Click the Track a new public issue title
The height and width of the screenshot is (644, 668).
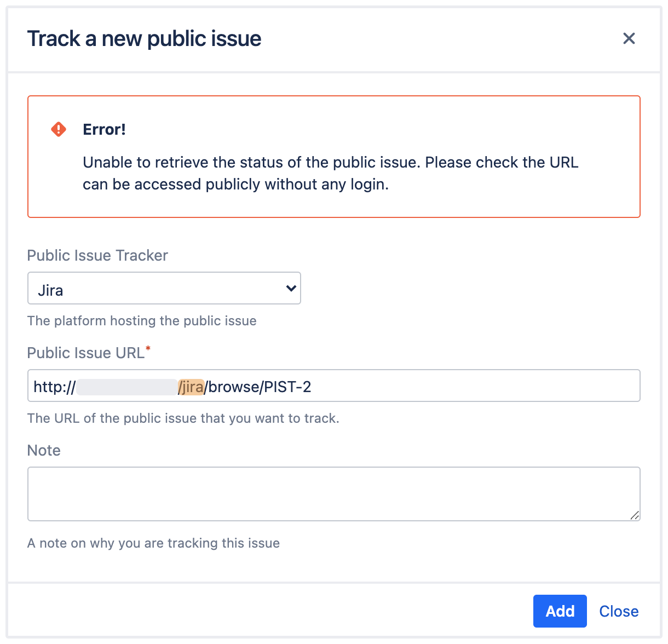[145, 38]
